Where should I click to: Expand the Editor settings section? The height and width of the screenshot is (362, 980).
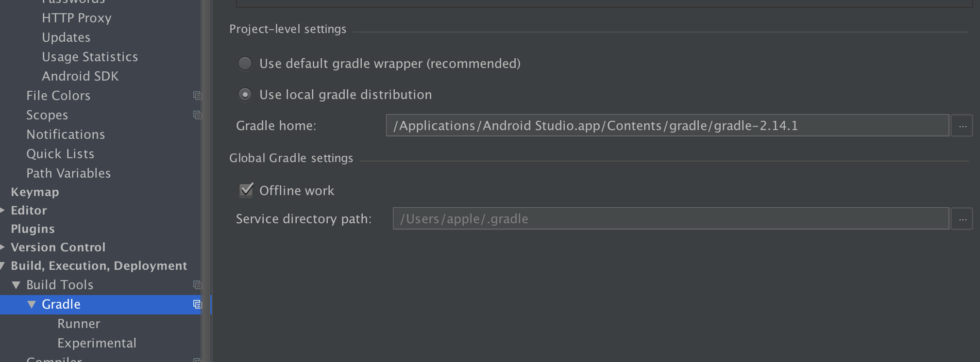click(x=3, y=211)
